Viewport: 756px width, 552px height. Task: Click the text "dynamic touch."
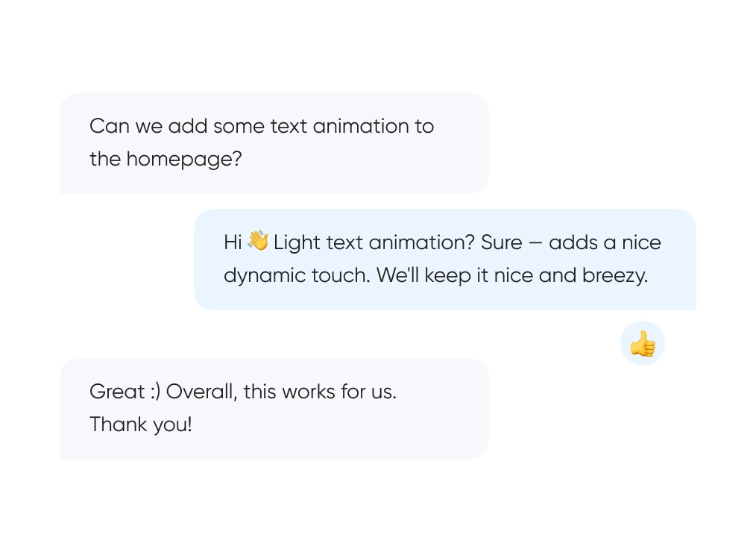[297, 275]
